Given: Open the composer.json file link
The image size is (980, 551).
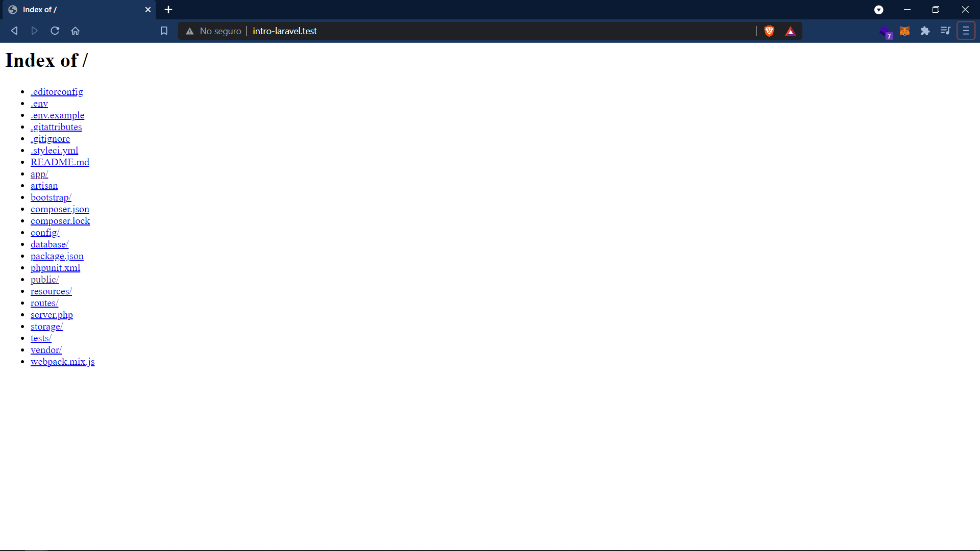Looking at the screenshot, I should coord(60,209).
